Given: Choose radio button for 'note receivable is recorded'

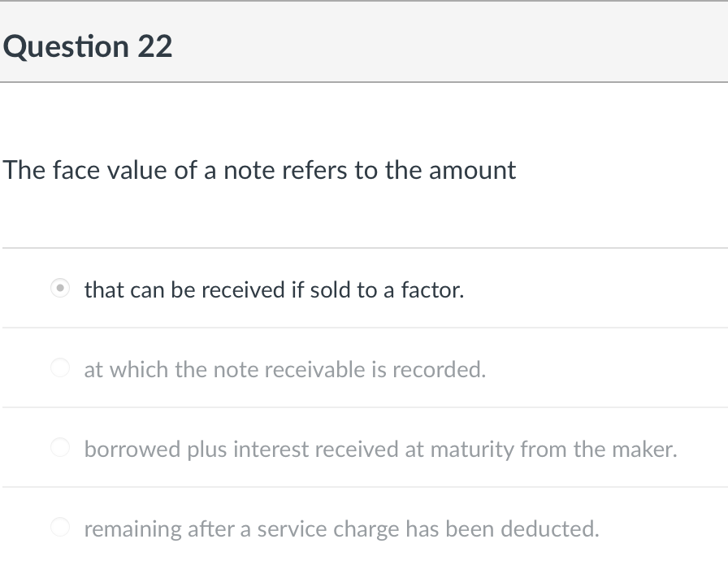Looking at the screenshot, I should [60, 368].
